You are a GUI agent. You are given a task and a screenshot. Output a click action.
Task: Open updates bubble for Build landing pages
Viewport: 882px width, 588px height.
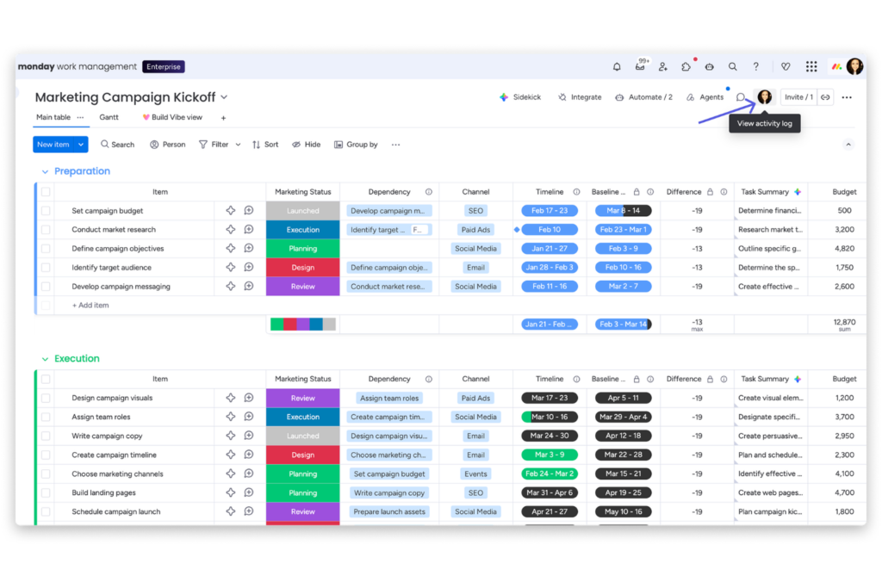point(249,492)
